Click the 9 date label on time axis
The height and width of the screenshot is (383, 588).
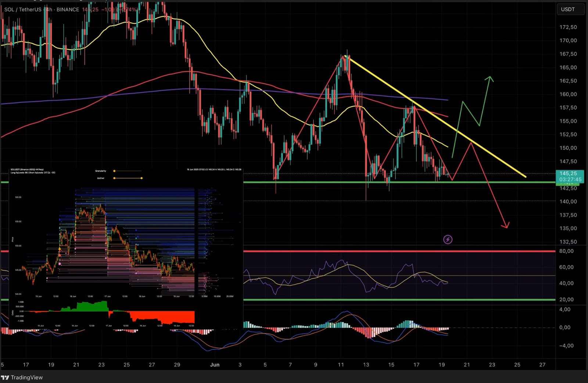point(316,365)
